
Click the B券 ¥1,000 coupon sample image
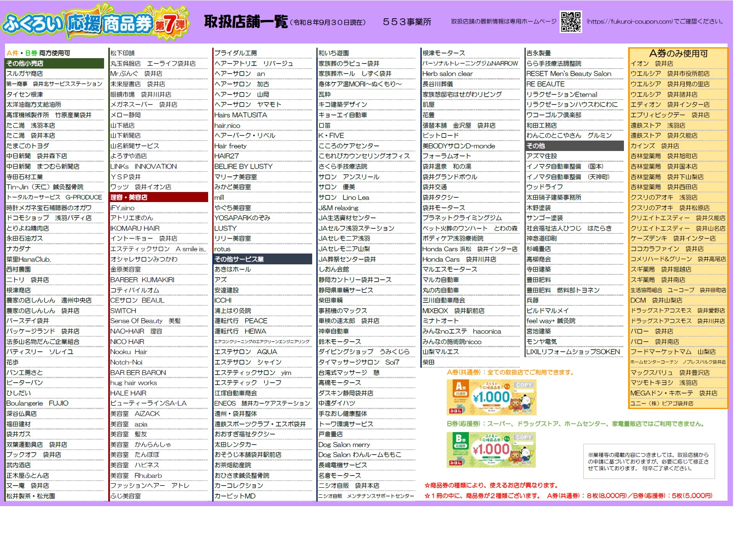coord(491,449)
